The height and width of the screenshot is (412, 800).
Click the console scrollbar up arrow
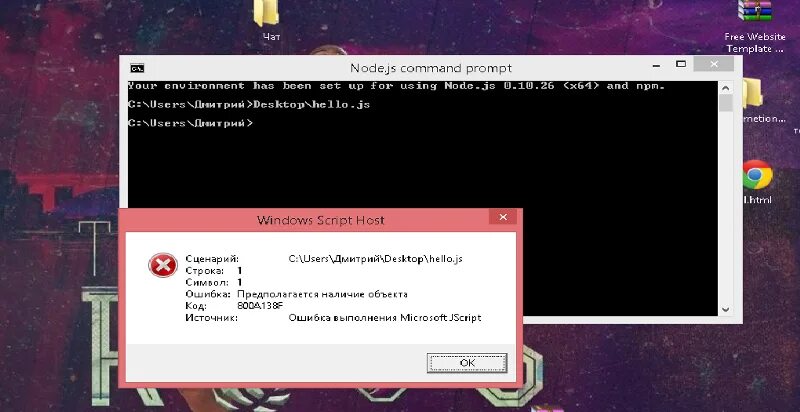tap(726, 87)
